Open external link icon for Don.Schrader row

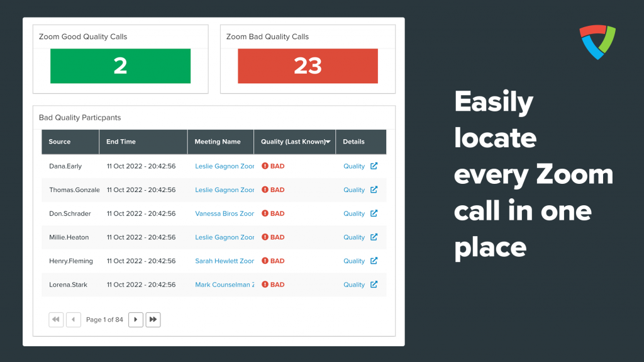[374, 213]
